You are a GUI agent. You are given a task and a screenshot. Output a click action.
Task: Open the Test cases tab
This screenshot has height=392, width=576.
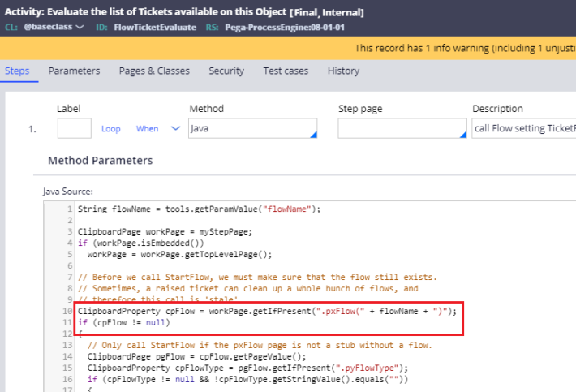[x=286, y=71]
